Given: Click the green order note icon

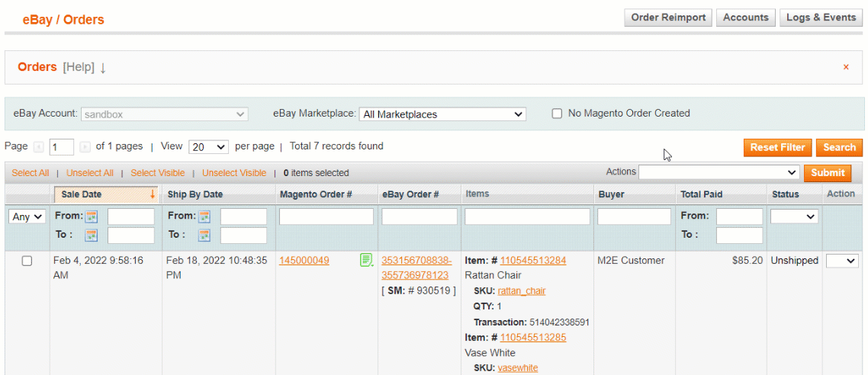Looking at the screenshot, I should (366, 261).
